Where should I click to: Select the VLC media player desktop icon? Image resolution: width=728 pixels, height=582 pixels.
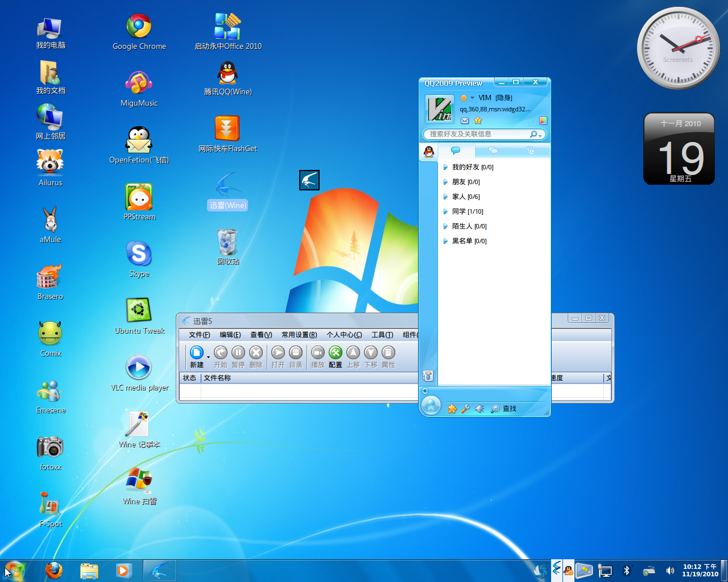[139, 373]
